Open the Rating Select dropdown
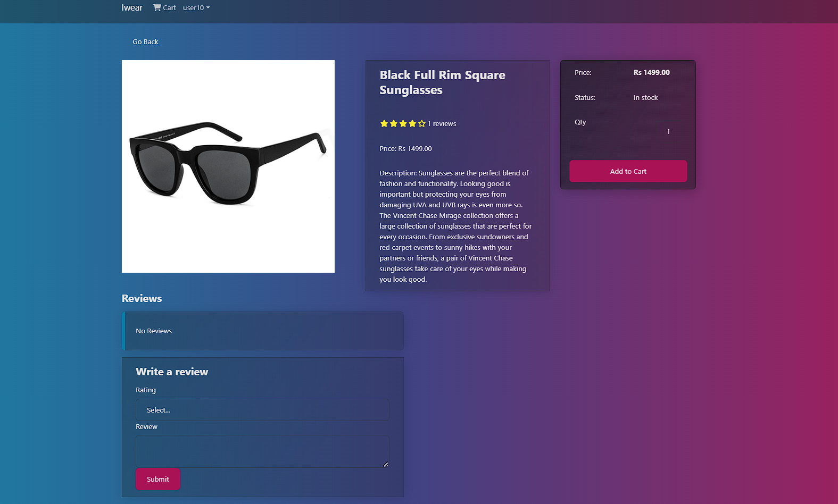838x504 pixels. (x=262, y=410)
